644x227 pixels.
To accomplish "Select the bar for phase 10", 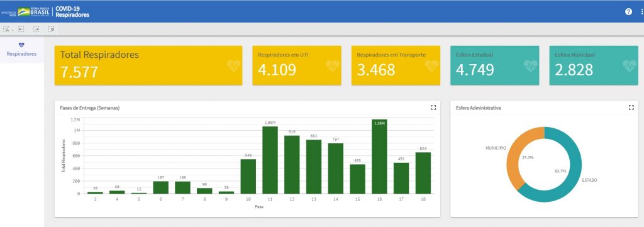I will pyautogui.click(x=248, y=177).
